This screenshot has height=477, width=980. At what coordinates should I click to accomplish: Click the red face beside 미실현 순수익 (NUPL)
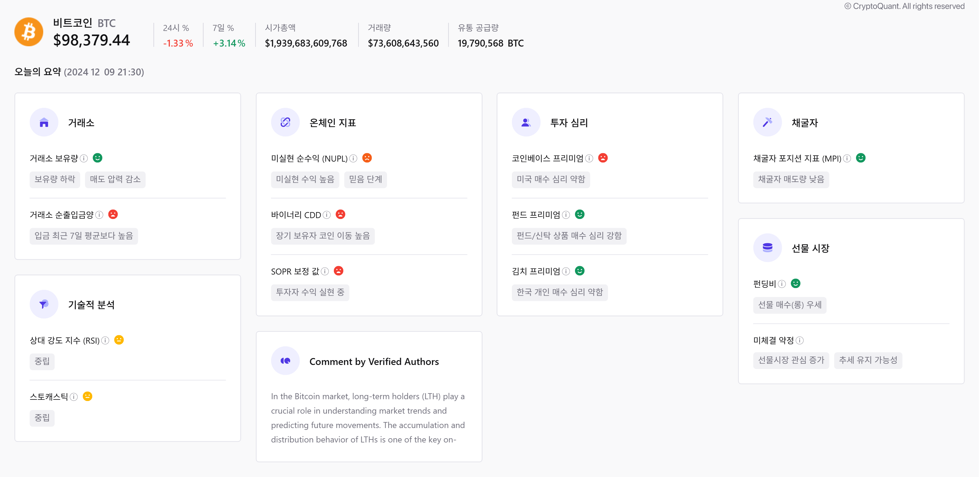(x=367, y=158)
